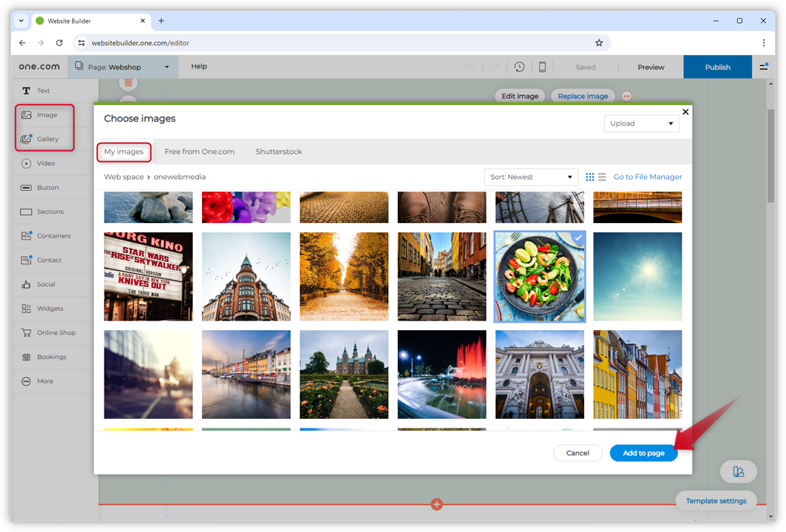Viewport: 786px width, 532px height.
Task: Click the Publish button
Action: (717, 67)
